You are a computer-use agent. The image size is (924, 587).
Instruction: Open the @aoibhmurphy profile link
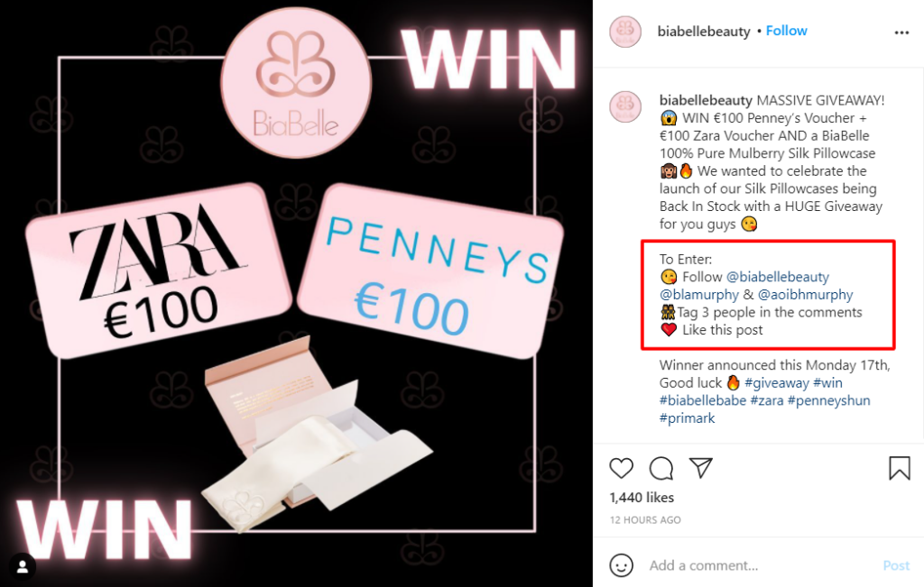(805, 294)
